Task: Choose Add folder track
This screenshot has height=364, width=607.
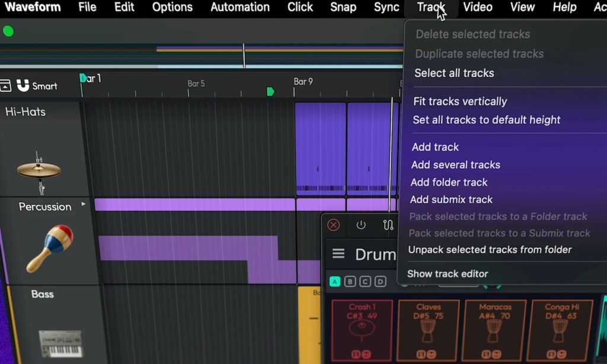Action: pos(449,183)
